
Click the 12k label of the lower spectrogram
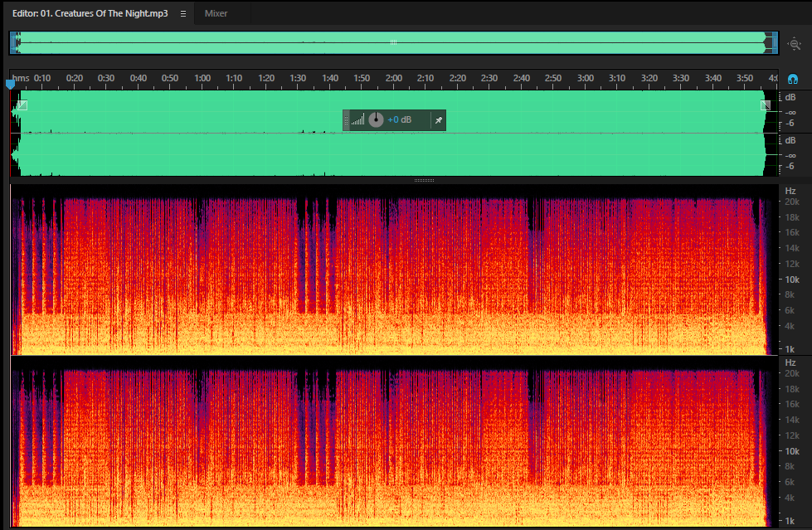coord(792,435)
